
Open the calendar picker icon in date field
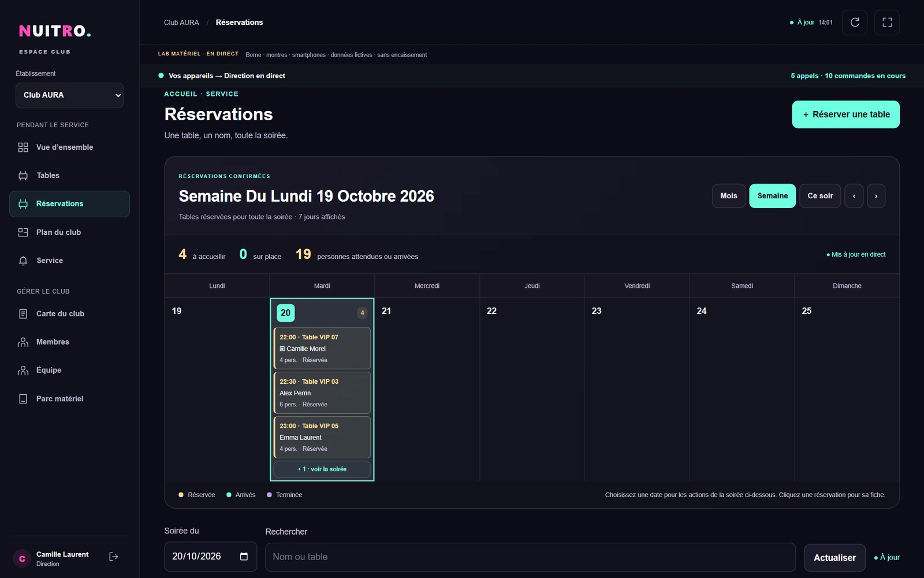tap(244, 557)
